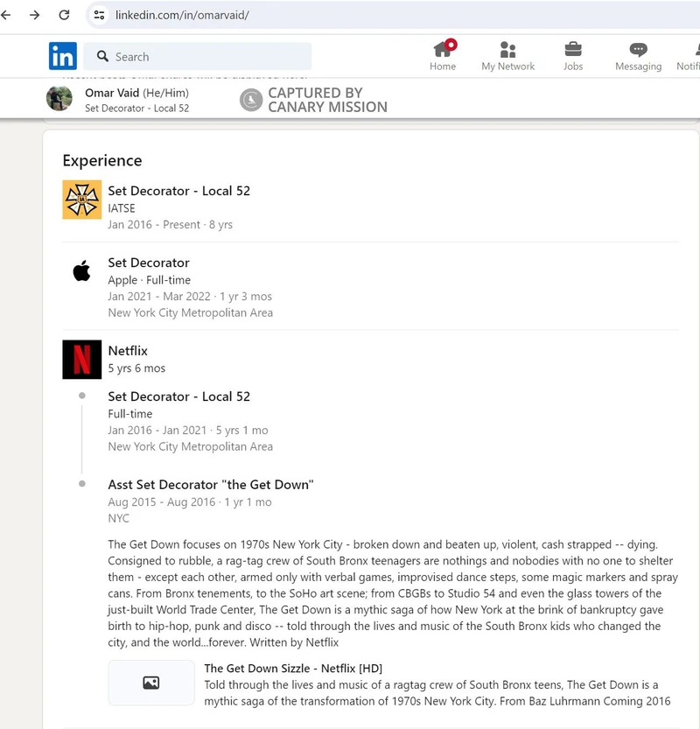Reload the page with the refresh icon
This screenshot has height=729, width=700.
(x=64, y=15)
